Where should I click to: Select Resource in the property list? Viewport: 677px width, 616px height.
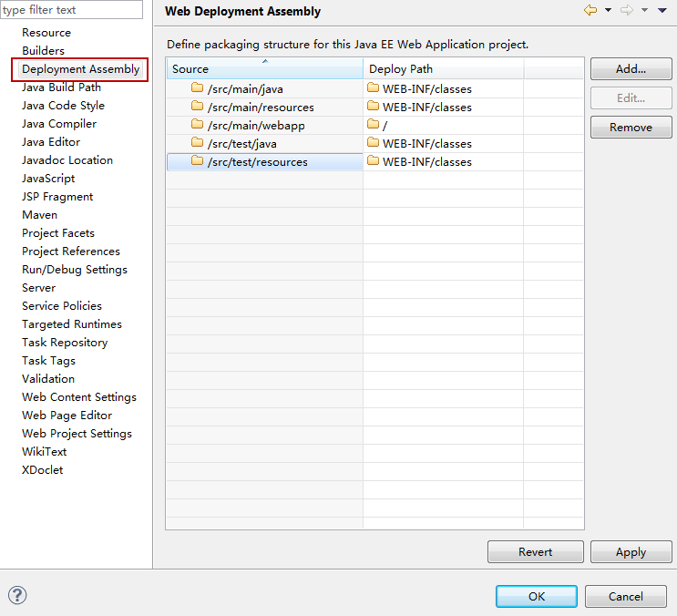46,33
